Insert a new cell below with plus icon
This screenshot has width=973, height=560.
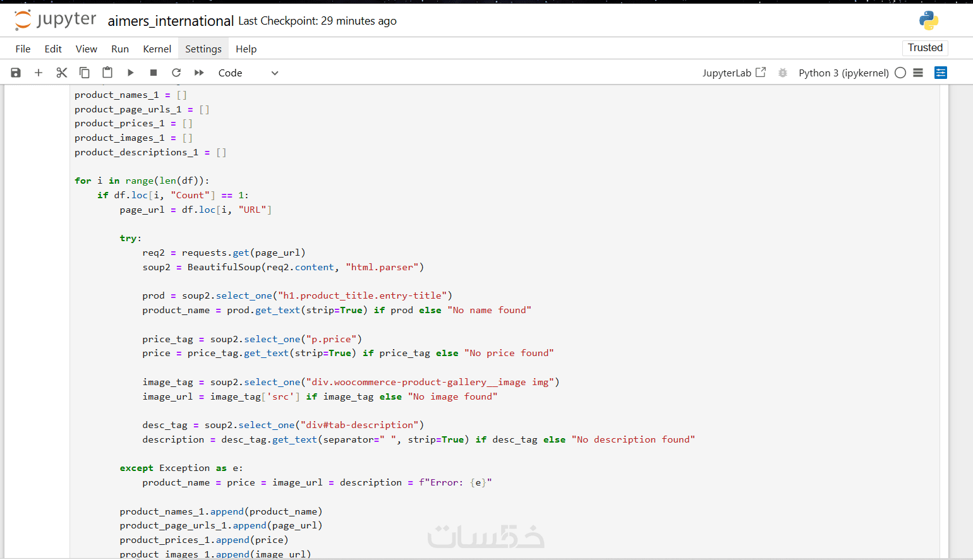tap(39, 73)
